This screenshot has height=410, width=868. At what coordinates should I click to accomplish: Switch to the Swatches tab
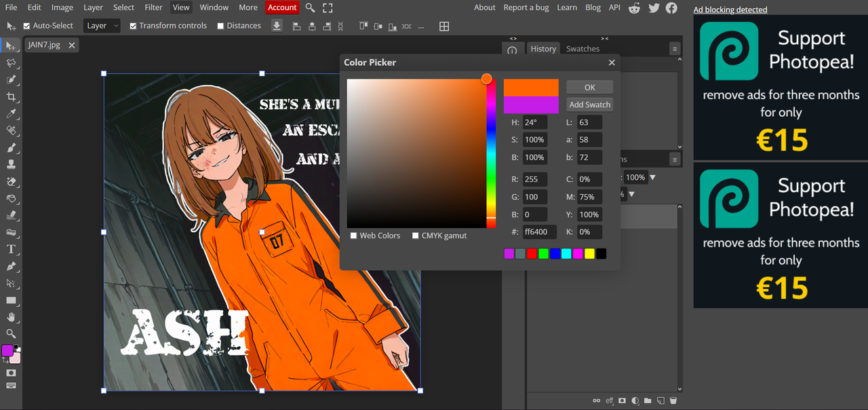[x=583, y=49]
